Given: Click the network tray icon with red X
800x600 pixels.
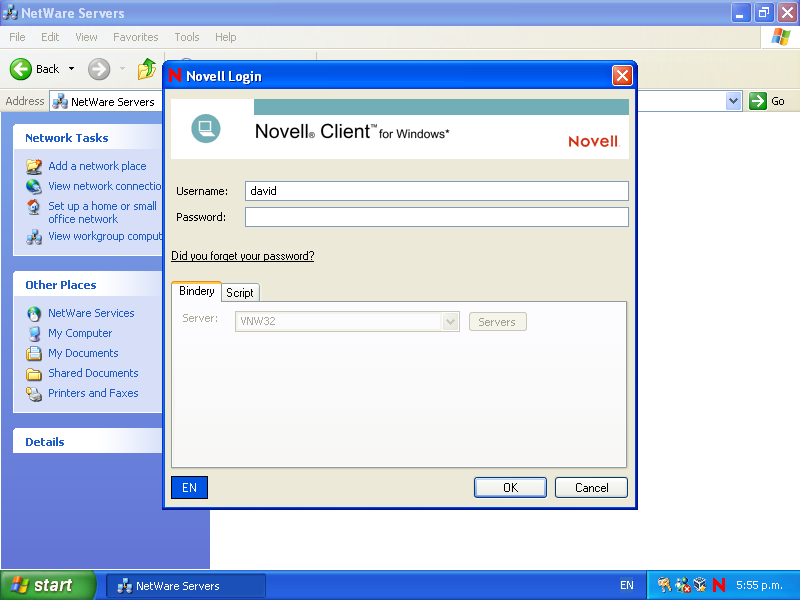Looking at the screenshot, I should click(683, 585).
